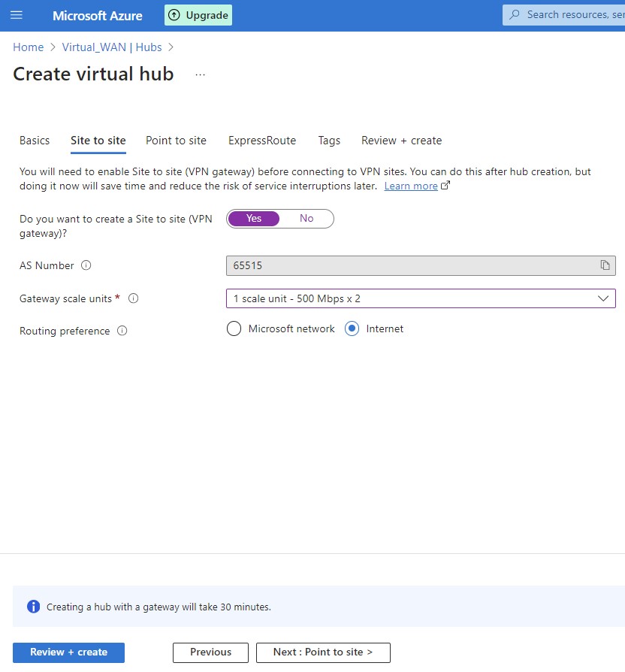625x672 pixels.
Task: Click the Gateway scale units info icon
Action: point(134,298)
